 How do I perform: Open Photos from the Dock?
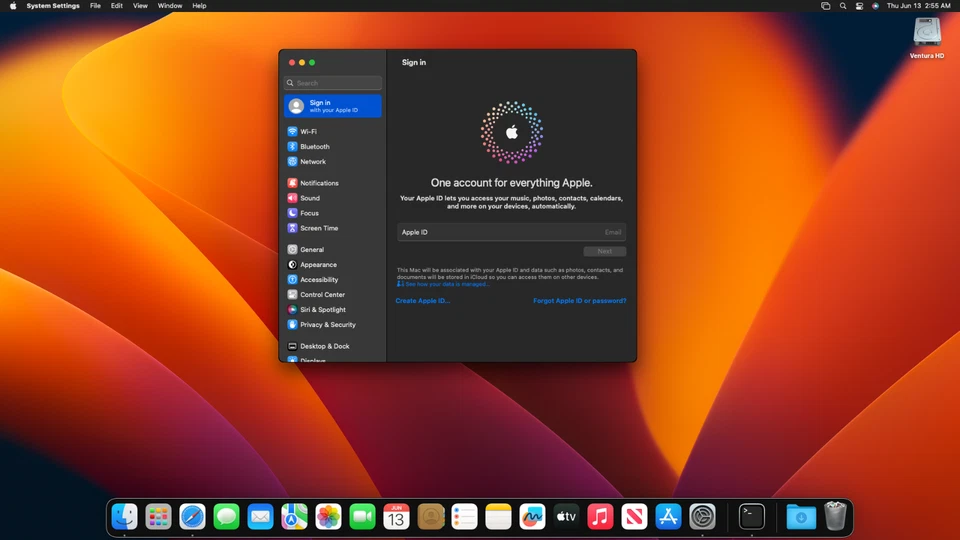(x=328, y=517)
